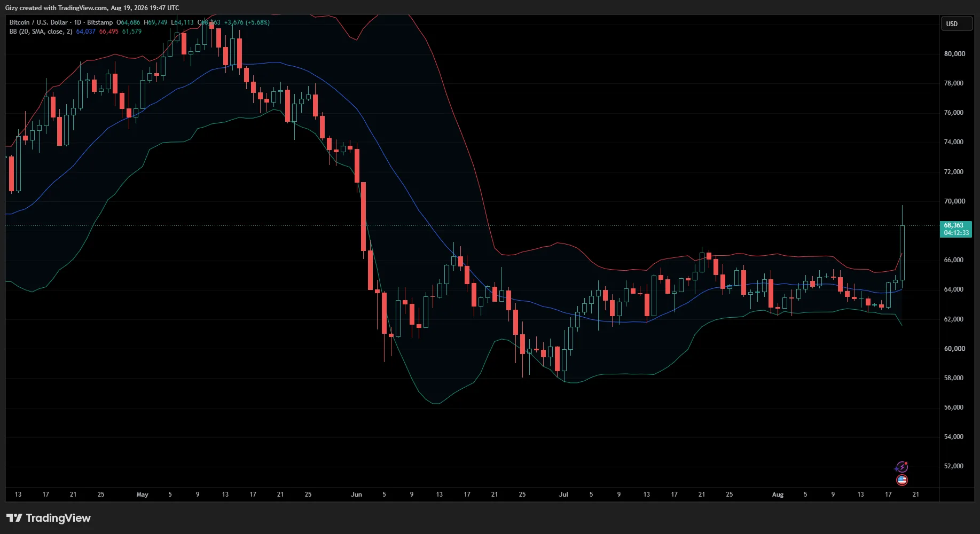Click the 80,000 price axis label
This screenshot has height=534, width=980.
954,54
